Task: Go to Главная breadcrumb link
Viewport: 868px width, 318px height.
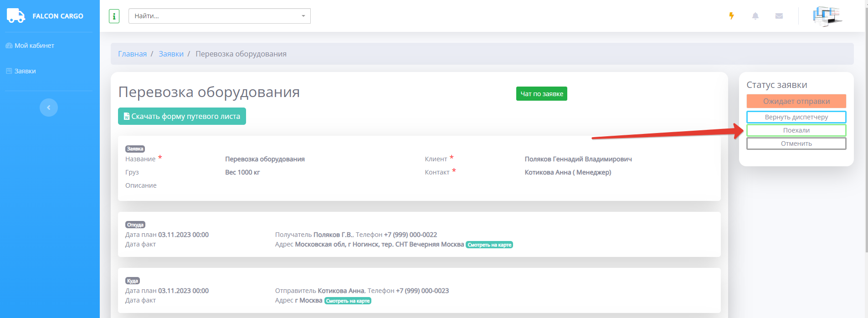Action: [132, 54]
